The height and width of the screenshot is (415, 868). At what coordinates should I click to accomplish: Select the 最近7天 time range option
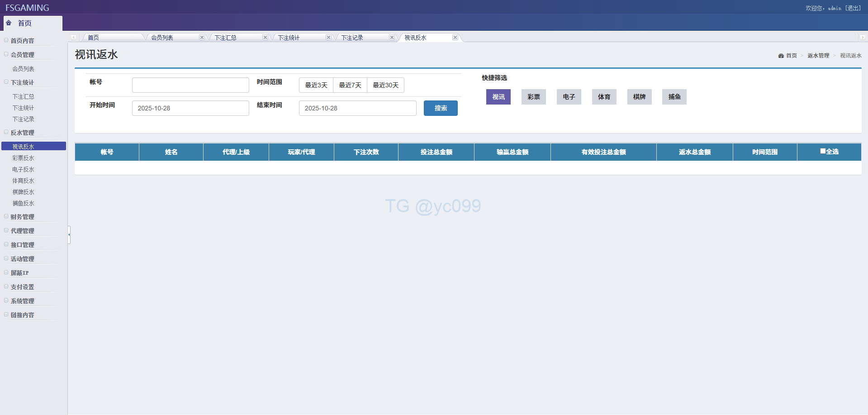pyautogui.click(x=350, y=85)
